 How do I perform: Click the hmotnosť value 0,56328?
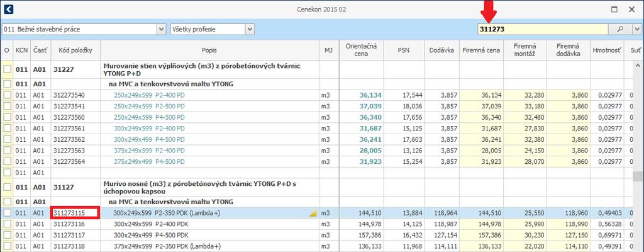point(610,224)
